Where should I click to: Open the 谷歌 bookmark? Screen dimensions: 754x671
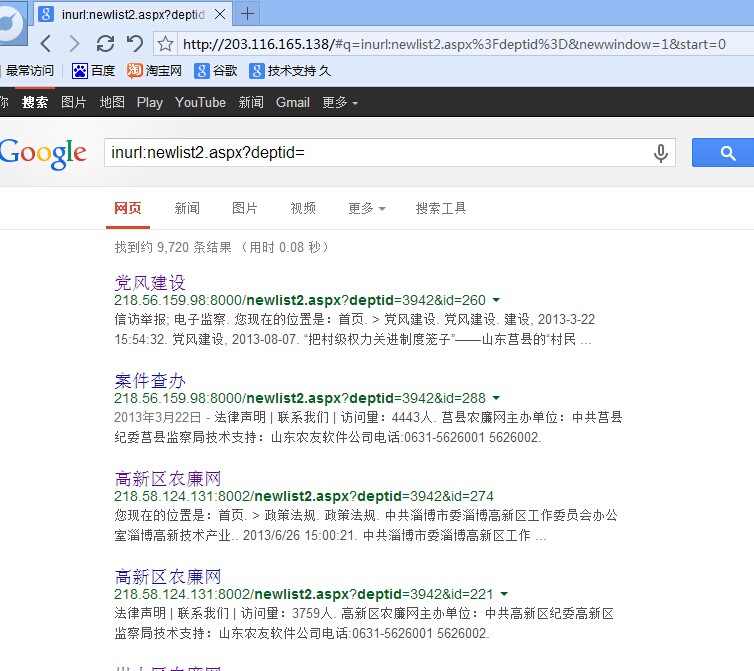point(216,71)
